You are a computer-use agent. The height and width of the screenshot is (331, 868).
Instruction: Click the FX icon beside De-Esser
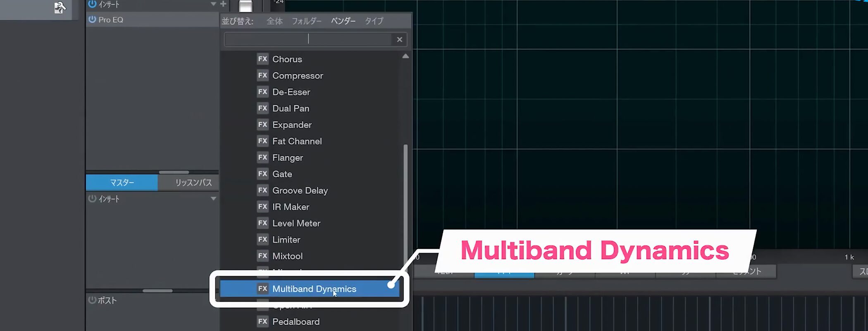(x=262, y=92)
